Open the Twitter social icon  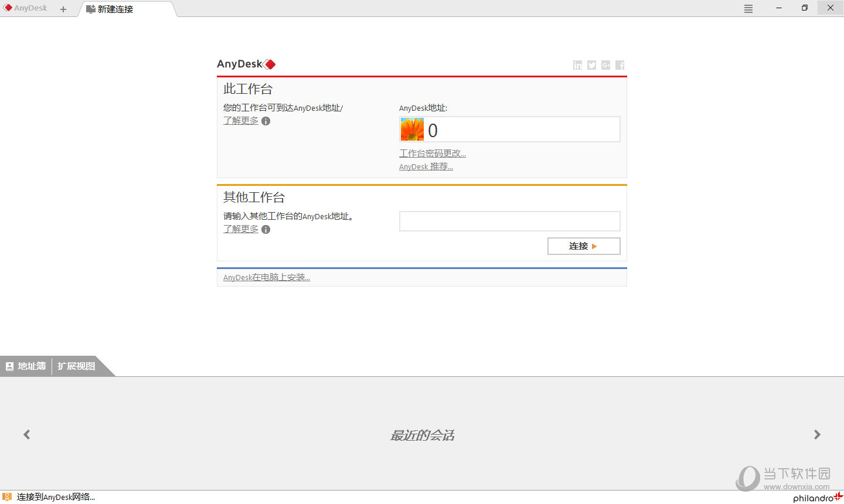592,65
